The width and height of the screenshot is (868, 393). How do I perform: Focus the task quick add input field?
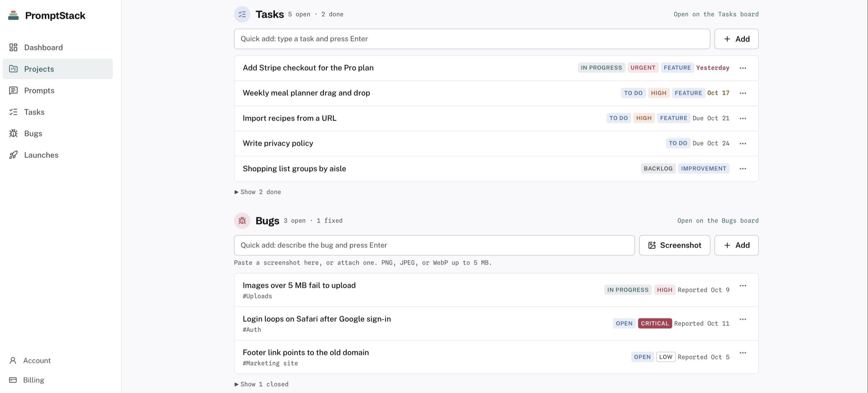click(472, 39)
